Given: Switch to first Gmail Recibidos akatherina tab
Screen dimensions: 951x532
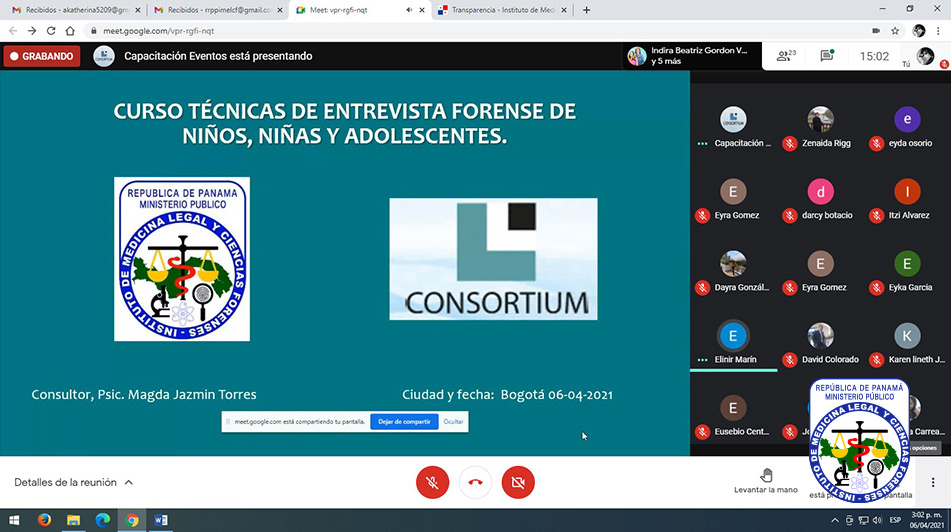Looking at the screenshot, I should pos(75,10).
